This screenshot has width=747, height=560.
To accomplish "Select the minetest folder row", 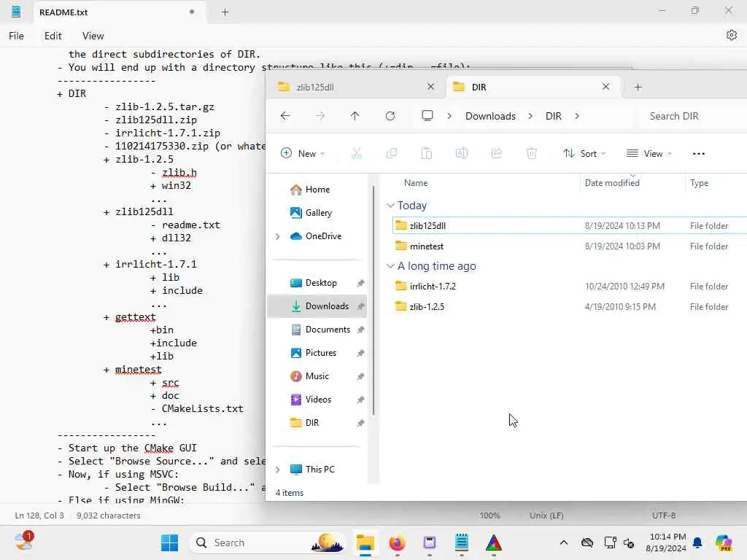I will pyautogui.click(x=569, y=246).
